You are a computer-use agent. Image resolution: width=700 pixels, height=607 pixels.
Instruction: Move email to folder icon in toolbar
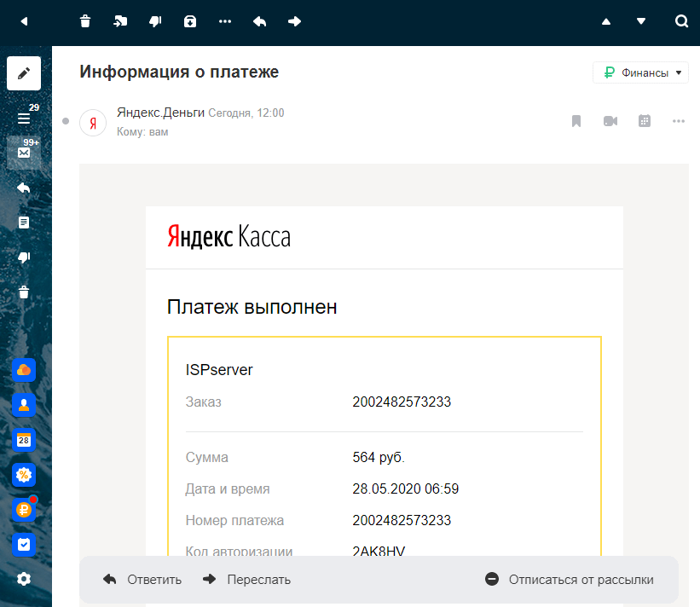[120, 21]
